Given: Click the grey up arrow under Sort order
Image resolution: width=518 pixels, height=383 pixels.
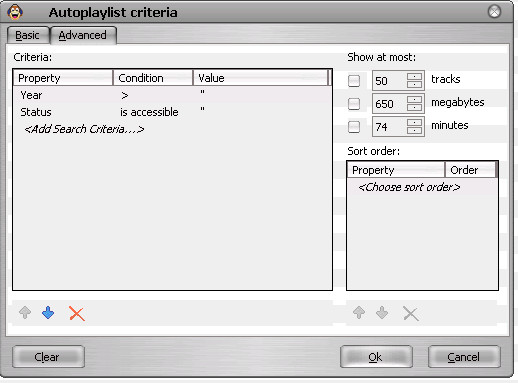Looking at the screenshot, I should (x=359, y=313).
